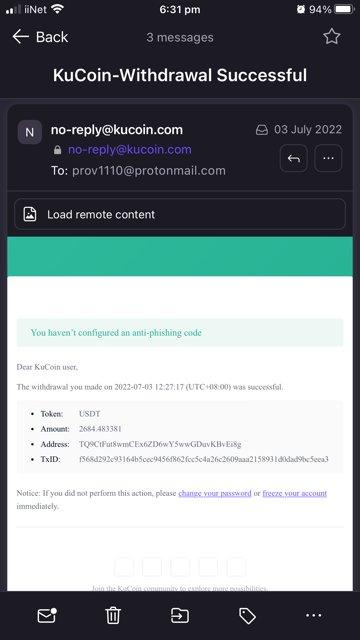Viewport: 360px width, 640px height.
Task: Tap the lock encryption icon by sender
Action: click(58, 150)
